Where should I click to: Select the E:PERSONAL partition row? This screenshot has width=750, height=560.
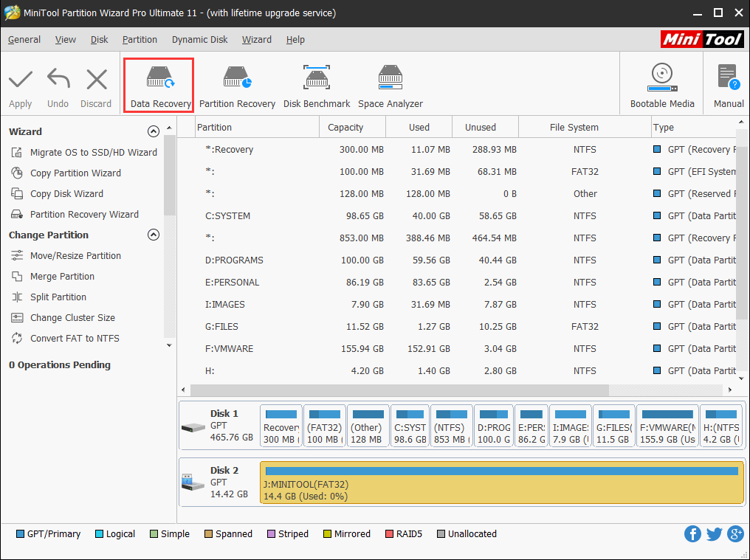click(457, 282)
